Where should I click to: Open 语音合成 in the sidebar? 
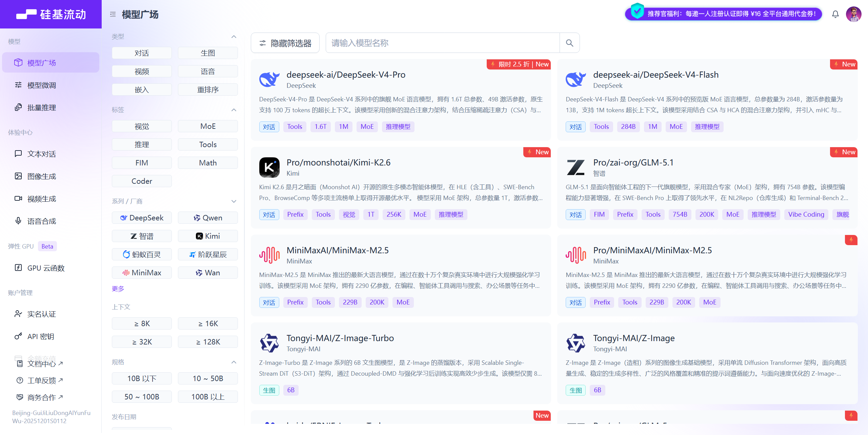coord(51,221)
